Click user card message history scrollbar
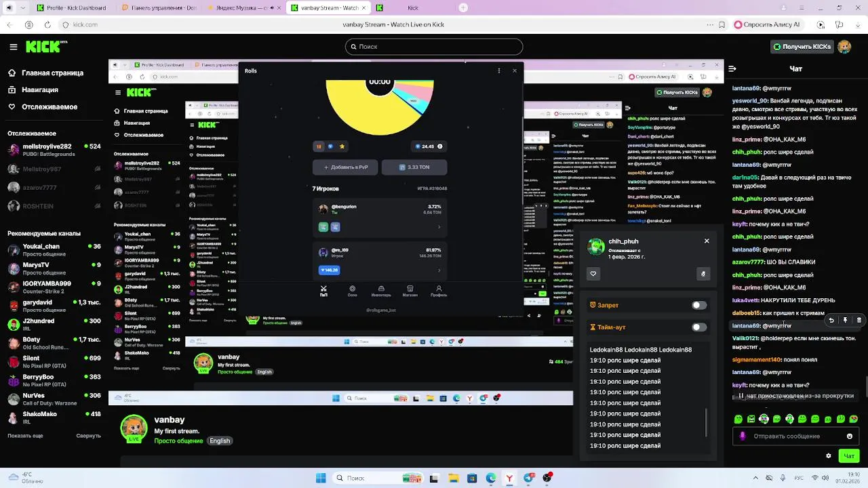 pyautogui.click(x=707, y=423)
